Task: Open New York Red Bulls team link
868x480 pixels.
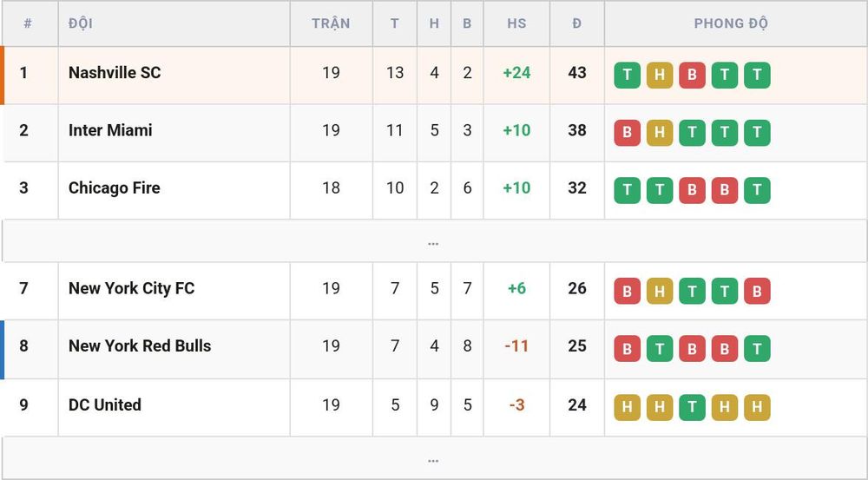Action: pos(140,346)
